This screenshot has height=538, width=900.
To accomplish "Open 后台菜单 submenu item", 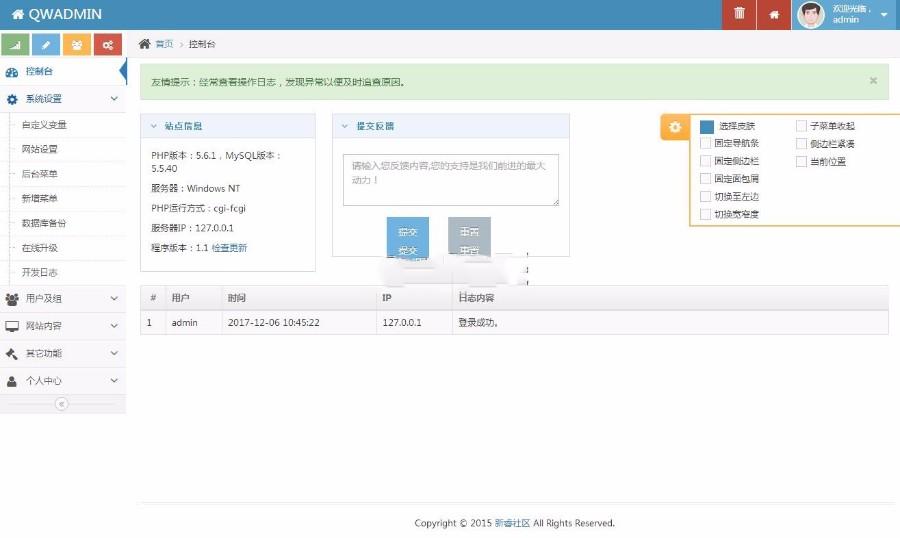I will pyautogui.click(x=40, y=174).
